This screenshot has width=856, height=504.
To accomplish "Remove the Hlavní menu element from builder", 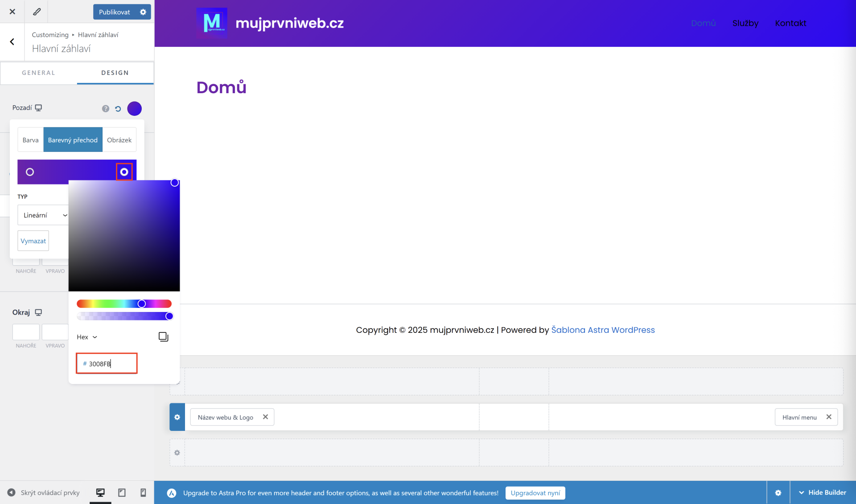I will pyautogui.click(x=829, y=417).
